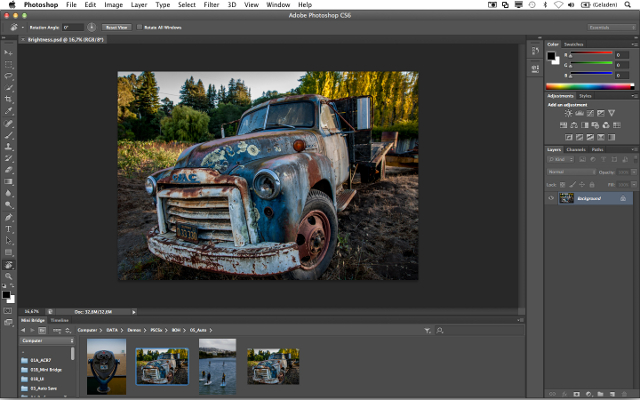640x400 pixels.
Task: Enable Rotate All Windows checkbox
Action: tap(138, 27)
